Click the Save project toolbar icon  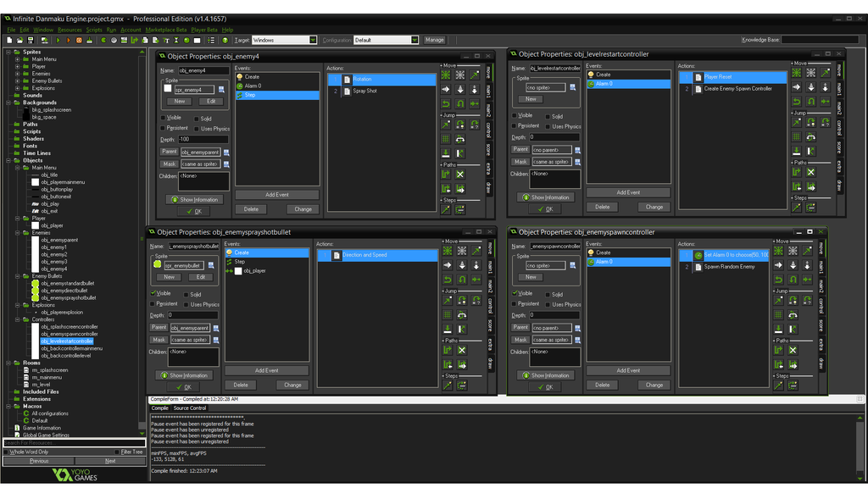pyautogui.click(x=31, y=40)
